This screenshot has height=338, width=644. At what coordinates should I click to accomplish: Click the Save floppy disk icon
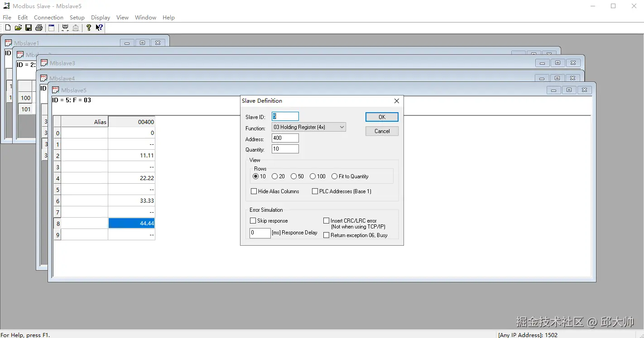click(29, 28)
